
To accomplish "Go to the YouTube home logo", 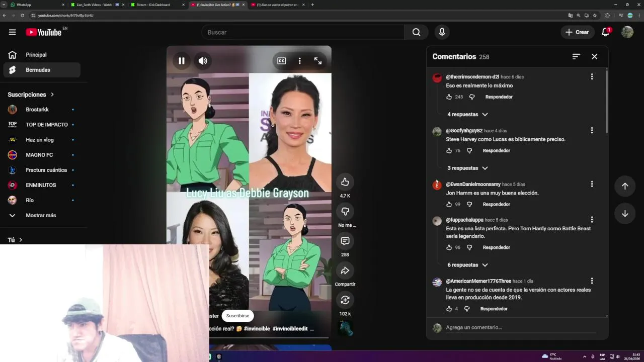I will point(43,32).
